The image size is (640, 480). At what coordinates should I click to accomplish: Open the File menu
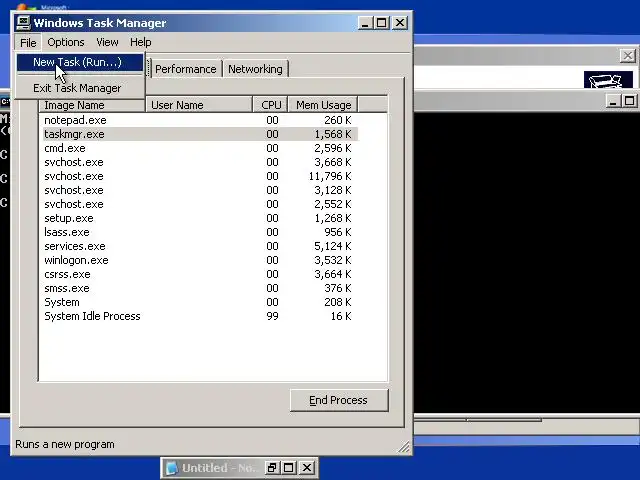28,42
